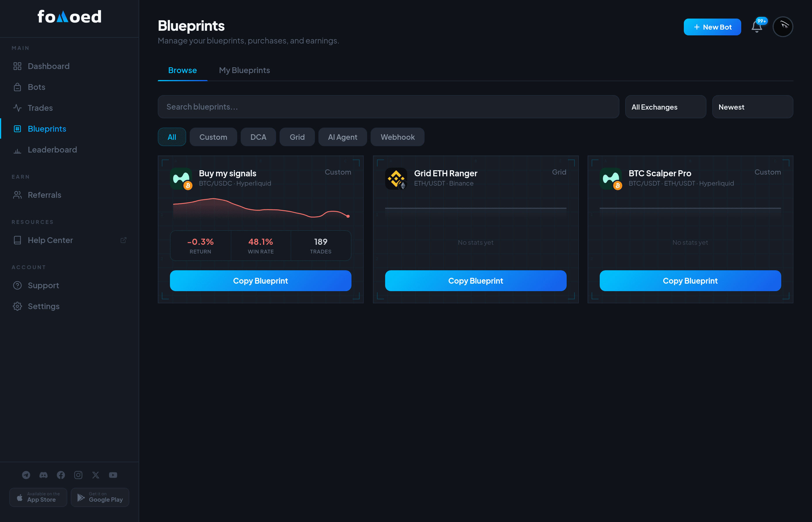
Task: Open Referrals page in sidebar
Action: tap(69, 195)
